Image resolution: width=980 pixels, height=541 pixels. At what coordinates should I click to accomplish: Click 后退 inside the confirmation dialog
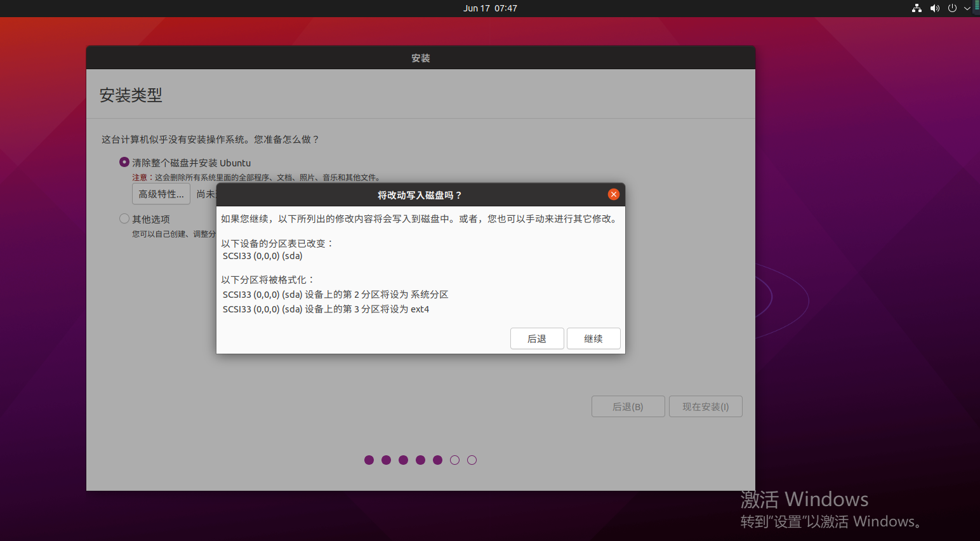(x=537, y=338)
